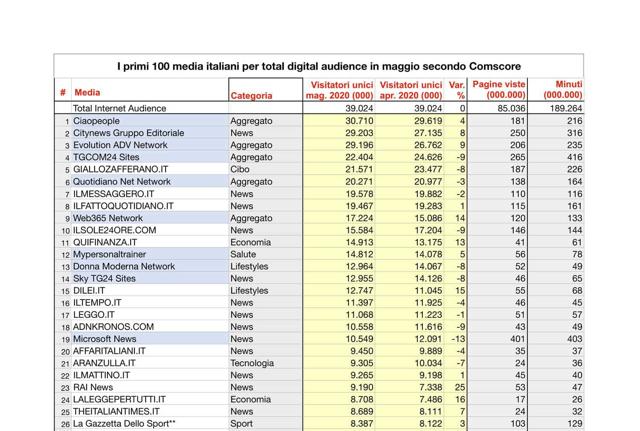Image resolution: width=640 pixels, height=431 pixels.
Task: Click the -13 variation cell
Action: click(x=458, y=339)
